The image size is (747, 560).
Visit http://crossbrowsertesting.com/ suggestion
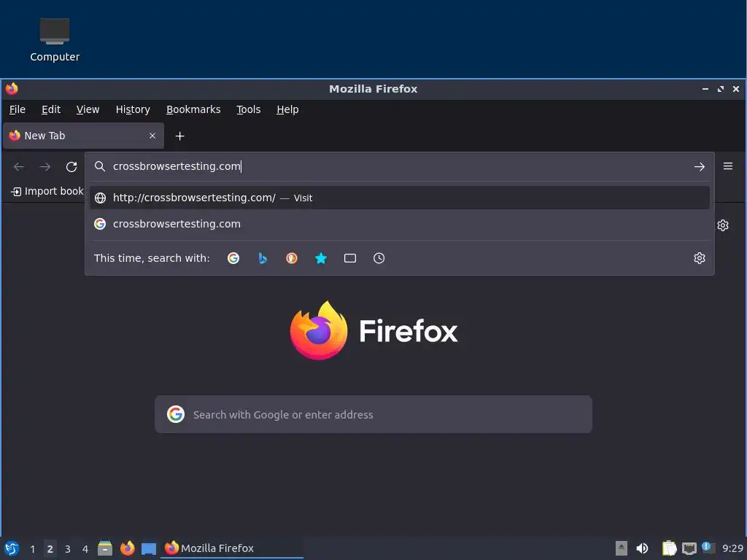[399, 198]
